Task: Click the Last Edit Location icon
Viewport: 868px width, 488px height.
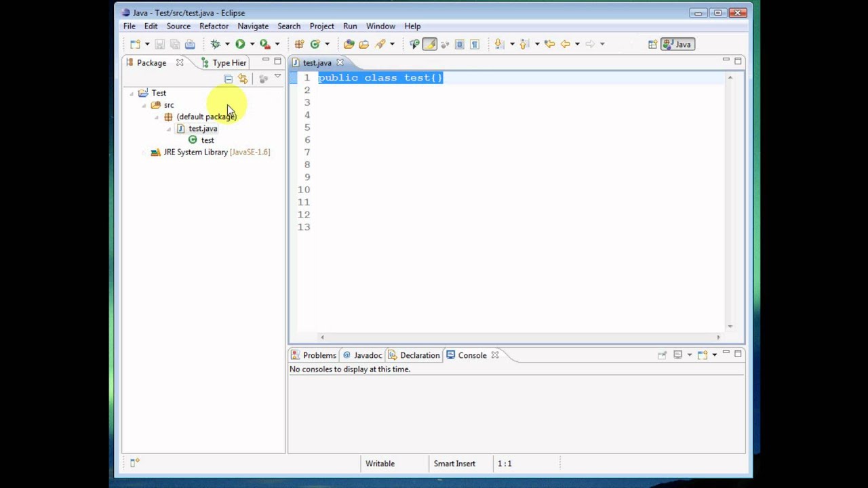Action: coord(549,44)
